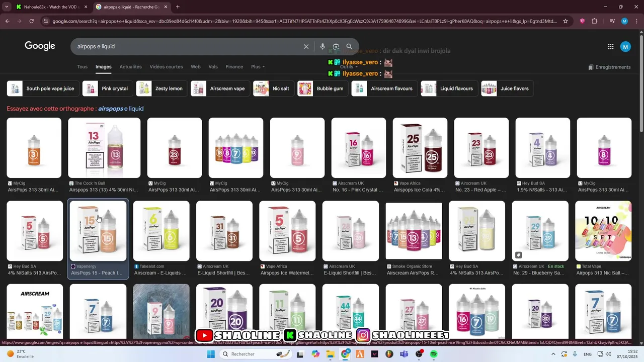Filter by Bubble gum chip
The width and height of the screenshot is (644, 362).
[323, 88]
